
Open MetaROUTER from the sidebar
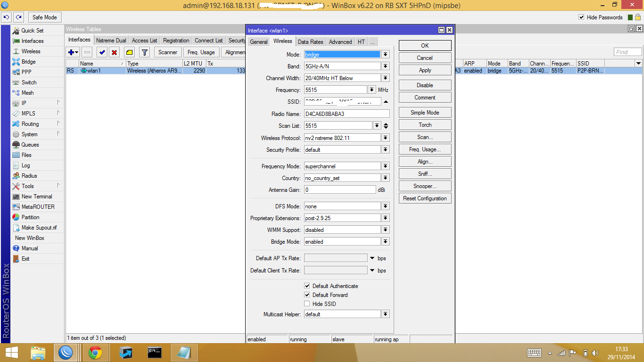[x=37, y=207]
